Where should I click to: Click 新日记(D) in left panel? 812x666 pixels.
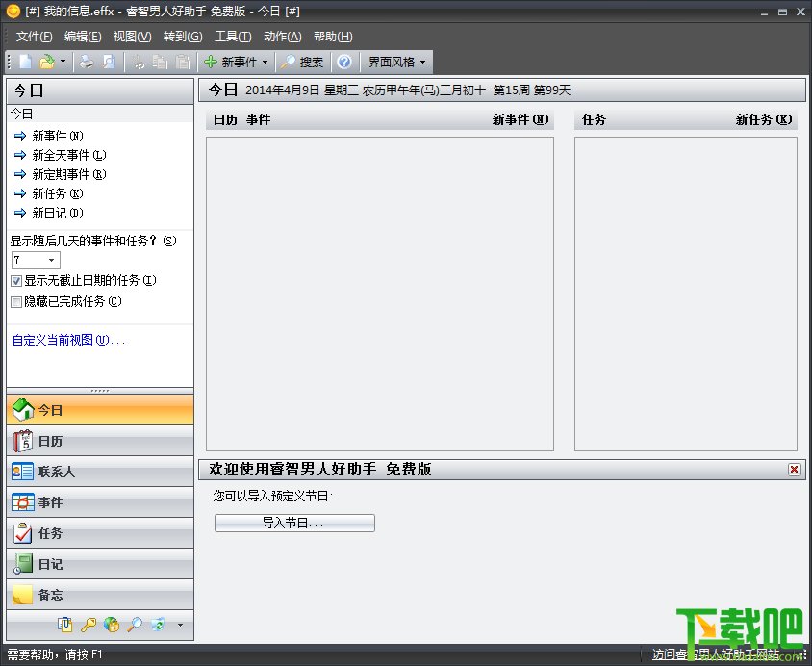click(58, 213)
